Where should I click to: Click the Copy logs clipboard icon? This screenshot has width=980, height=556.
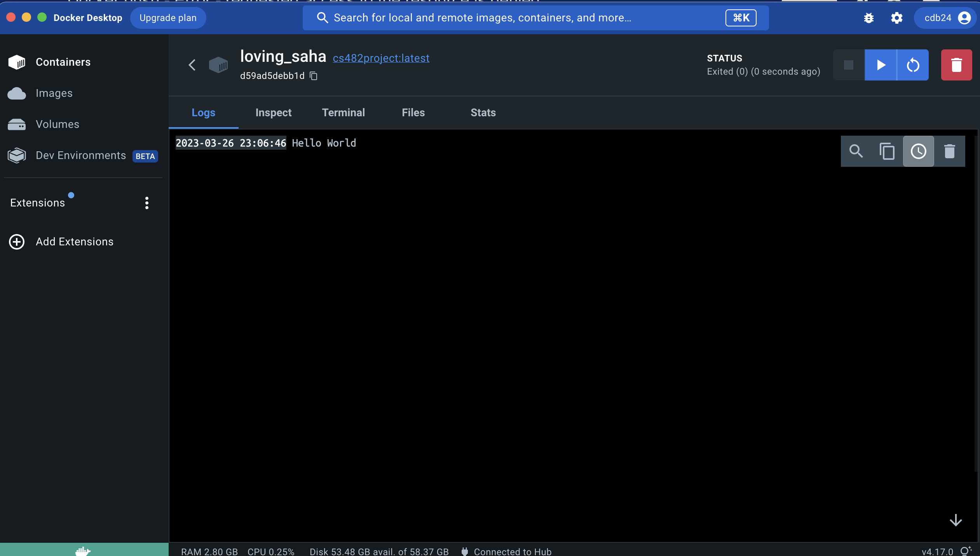tap(887, 151)
